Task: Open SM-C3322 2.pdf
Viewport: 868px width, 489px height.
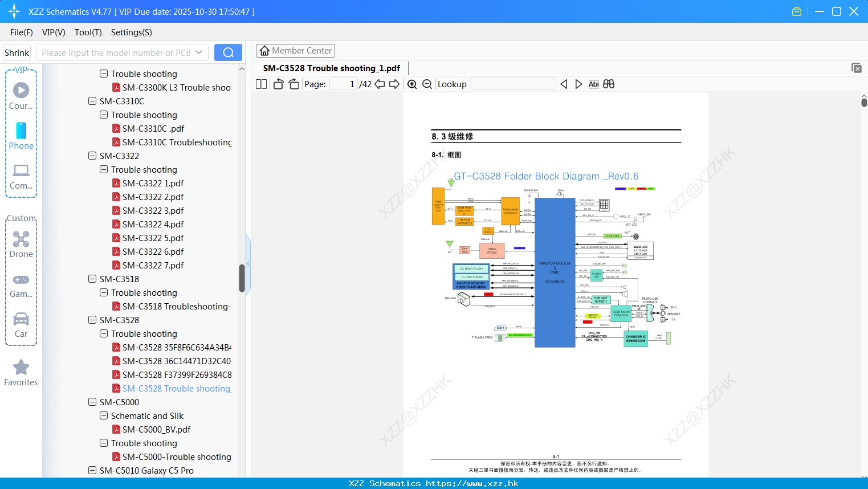Action: (x=153, y=197)
